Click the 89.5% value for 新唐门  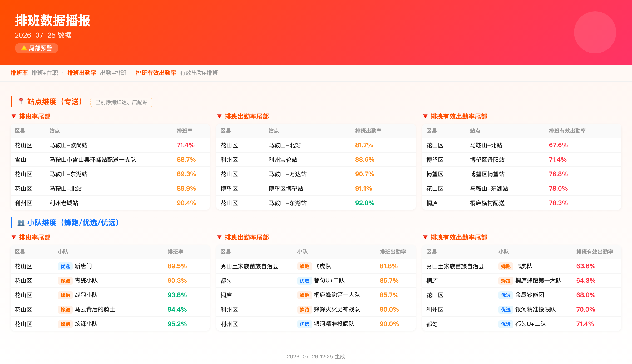tap(177, 266)
